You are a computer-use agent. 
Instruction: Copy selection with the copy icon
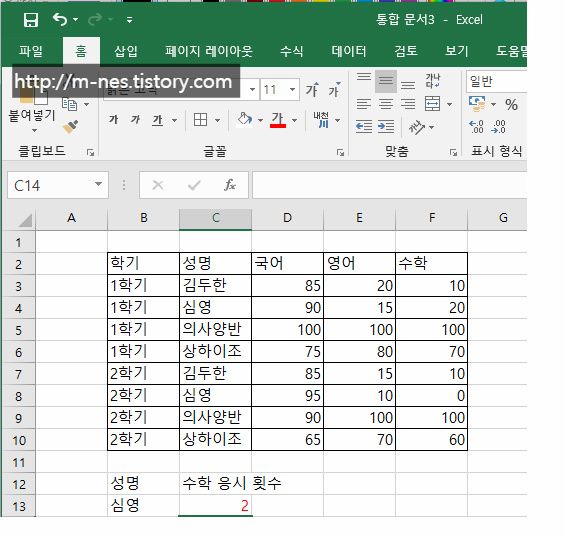(70, 104)
